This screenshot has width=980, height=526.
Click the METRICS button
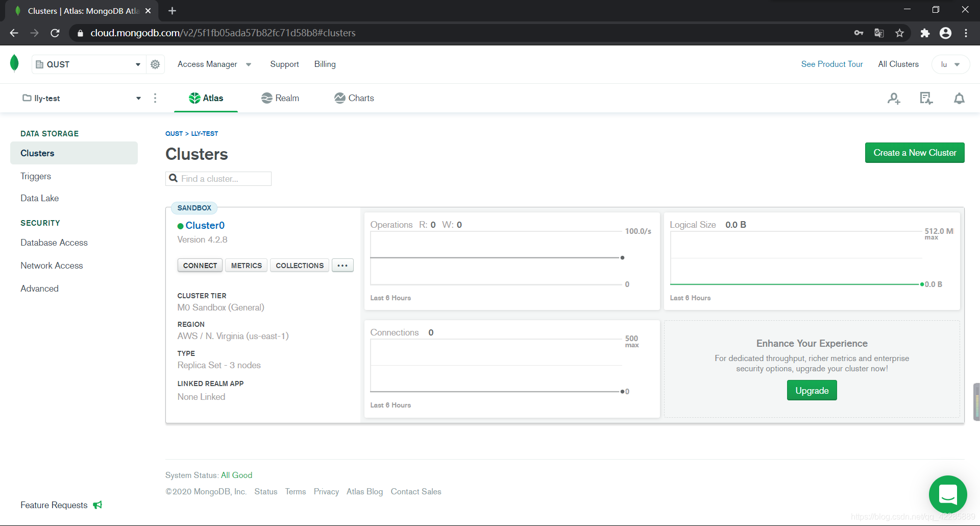[247, 266]
